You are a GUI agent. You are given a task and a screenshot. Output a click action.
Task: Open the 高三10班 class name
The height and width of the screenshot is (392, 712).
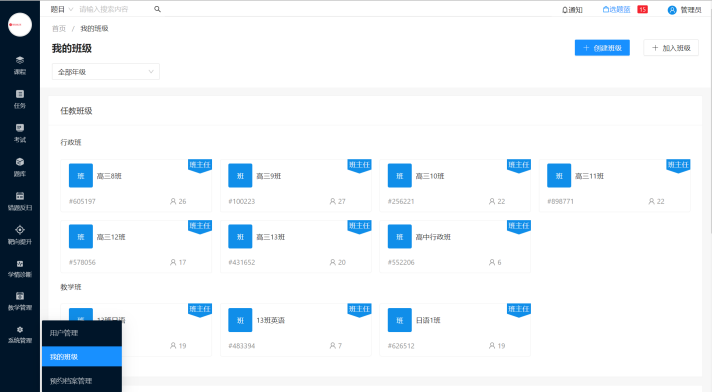click(430, 176)
